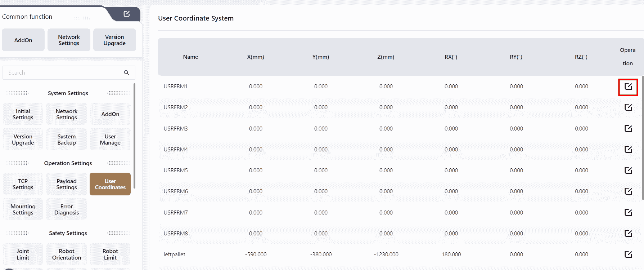
Task: Click the AddOn shortcut in Common function
Action: 23,40
